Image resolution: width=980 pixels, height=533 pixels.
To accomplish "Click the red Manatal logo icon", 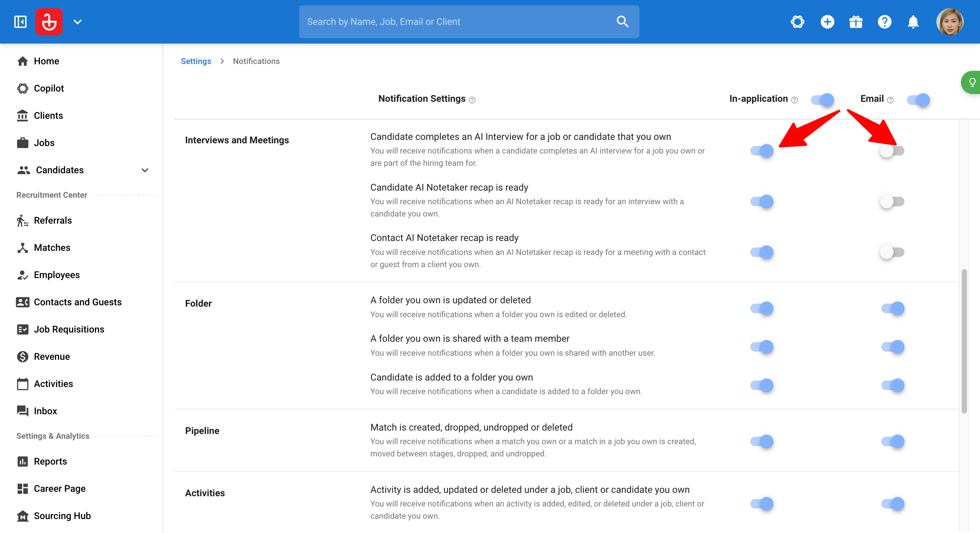I will click(49, 22).
